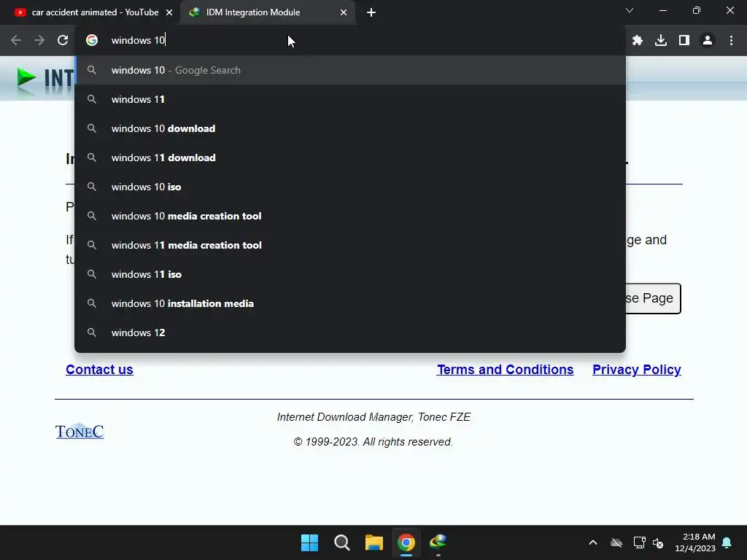Click the Google icon in address bar
The height and width of the screenshot is (560, 747).
(x=92, y=41)
